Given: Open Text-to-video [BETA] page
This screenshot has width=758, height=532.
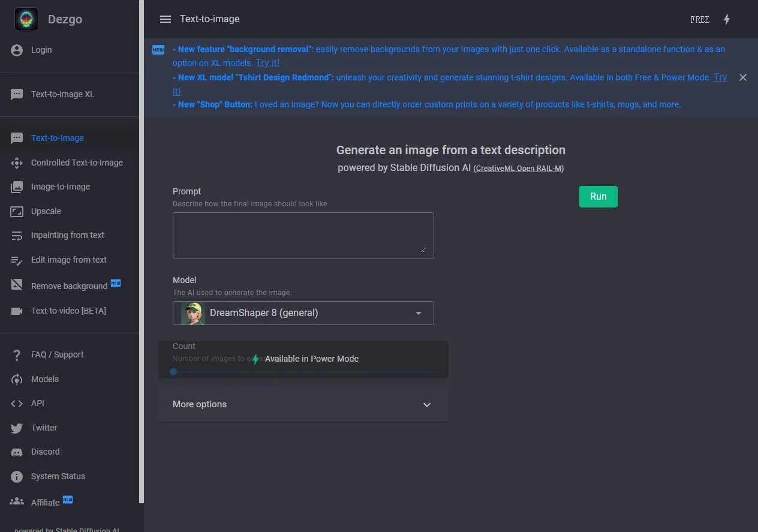Looking at the screenshot, I should coord(70,311).
